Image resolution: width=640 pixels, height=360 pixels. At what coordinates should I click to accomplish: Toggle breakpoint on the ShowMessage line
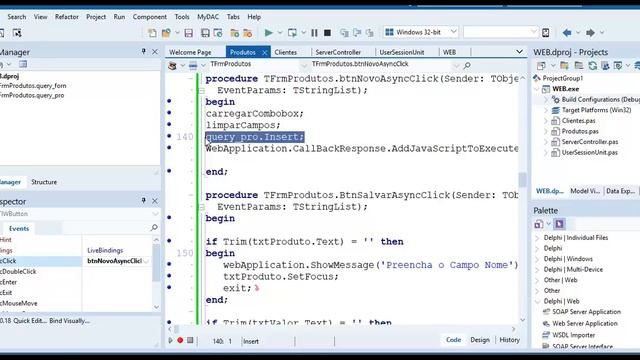pyautogui.click(x=169, y=264)
